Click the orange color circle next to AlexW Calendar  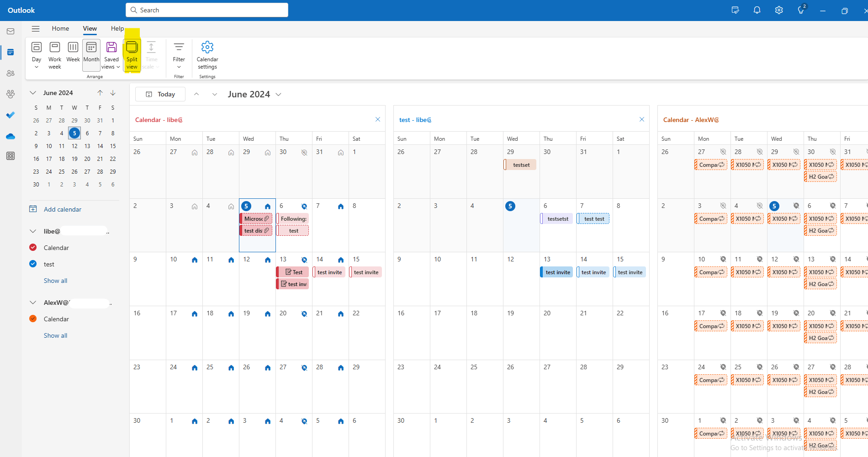pos(32,319)
